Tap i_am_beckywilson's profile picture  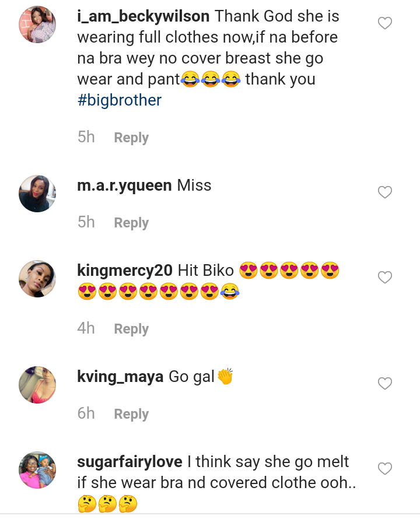37,24
